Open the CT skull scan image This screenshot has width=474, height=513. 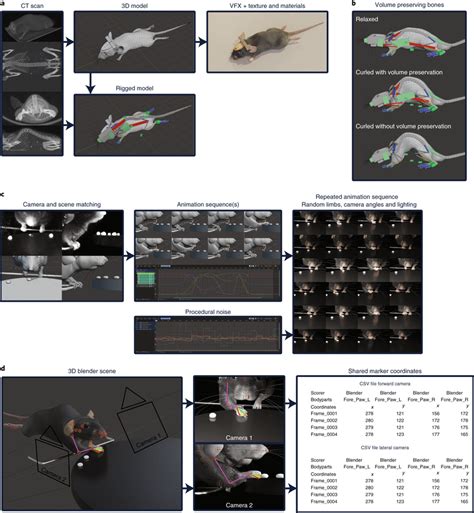click(x=32, y=109)
